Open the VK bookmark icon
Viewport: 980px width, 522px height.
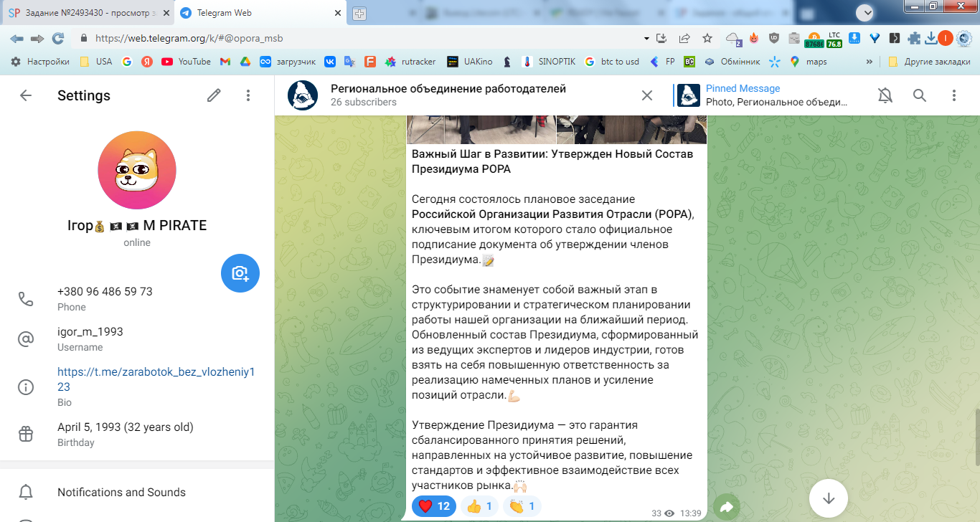tap(330, 62)
